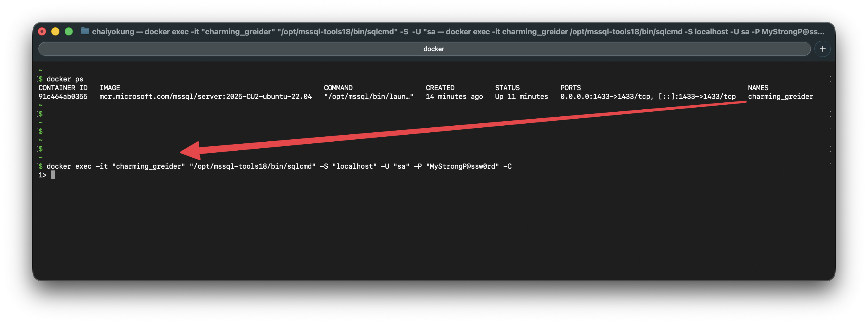Image resolution: width=868 pixels, height=324 pixels.
Task: Click the mssql server:2025-CU2 image name
Action: (206, 96)
